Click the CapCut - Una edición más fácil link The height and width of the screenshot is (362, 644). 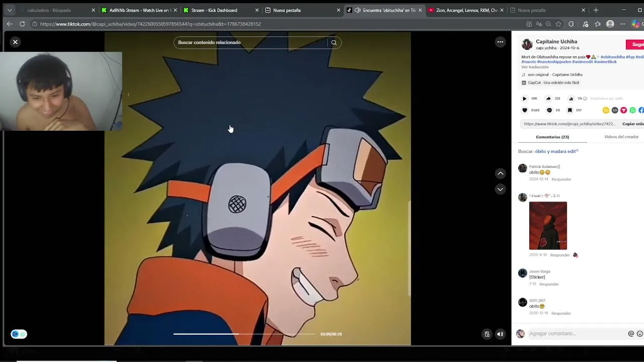coord(553,82)
